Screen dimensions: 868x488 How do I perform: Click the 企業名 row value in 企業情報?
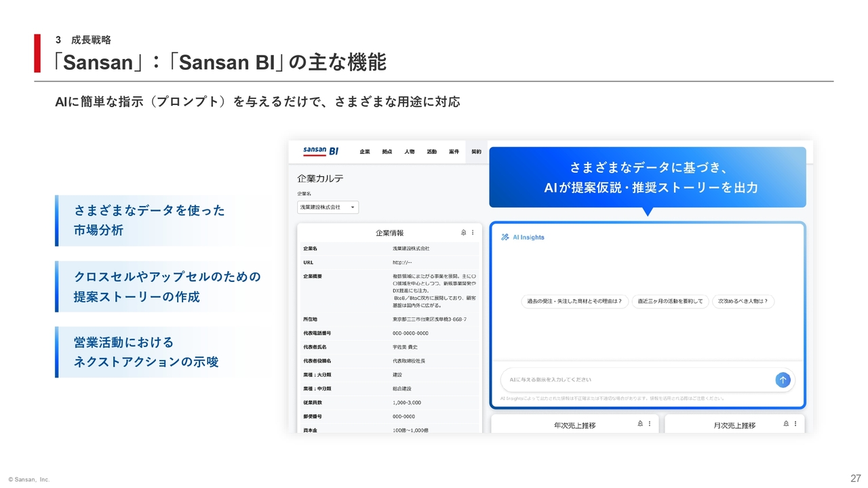(411, 249)
